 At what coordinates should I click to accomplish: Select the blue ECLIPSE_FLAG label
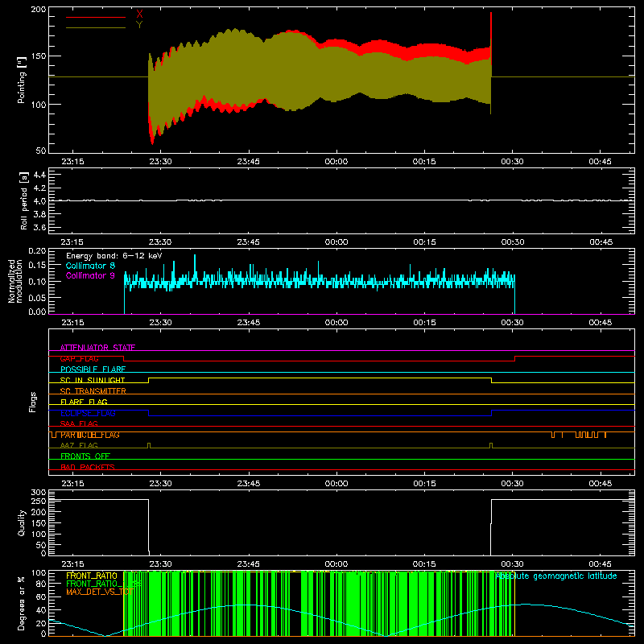tap(88, 413)
